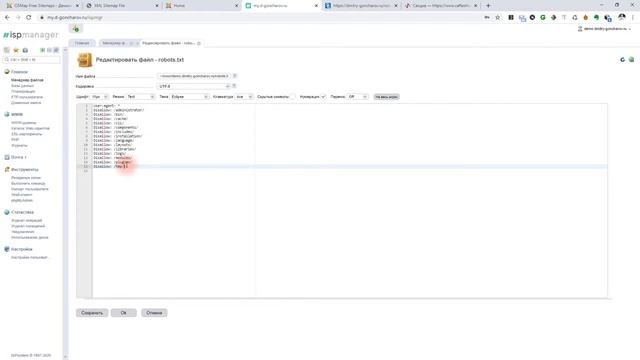Viewport: 640px width, 360px height.
Task: Click the 'User-agent: *' line in editor
Action: click(107, 106)
